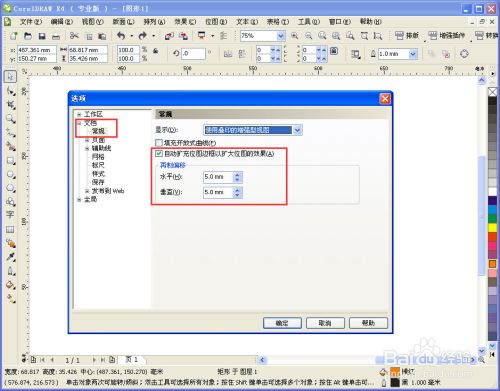Image resolution: width=500 pixels, height=391 pixels.
Task: Click the Zoom In magnifier icon
Action: click(x=295, y=36)
